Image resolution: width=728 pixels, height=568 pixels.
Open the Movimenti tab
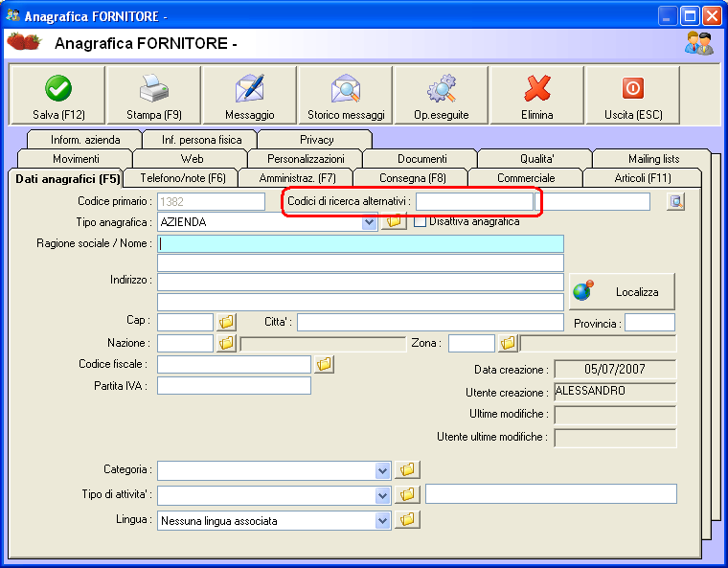[76, 159]
